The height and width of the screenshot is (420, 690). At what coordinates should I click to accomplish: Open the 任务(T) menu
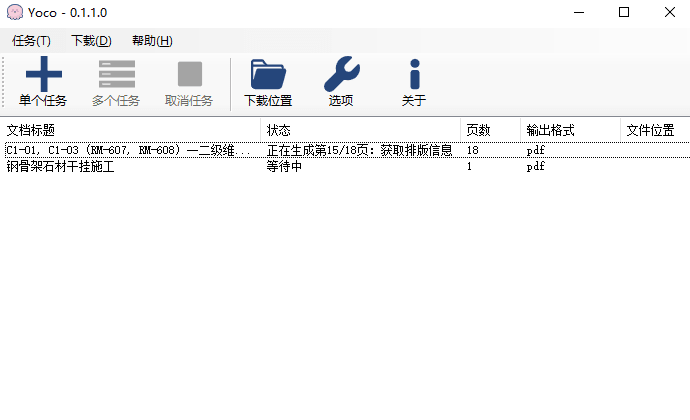(31, 41)
